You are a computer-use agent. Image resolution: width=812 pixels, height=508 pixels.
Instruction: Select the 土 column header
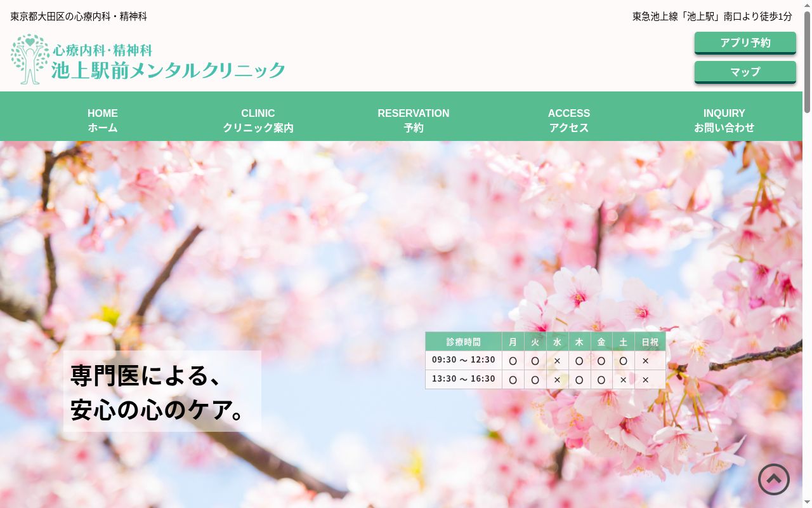click(624, 342)
